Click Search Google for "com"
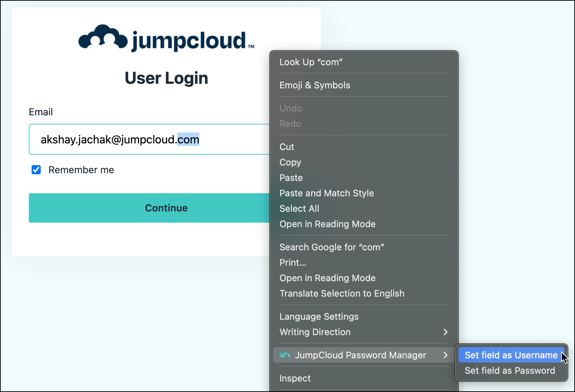This screenshot has height=392, width=575. click(x=331, y=247)
